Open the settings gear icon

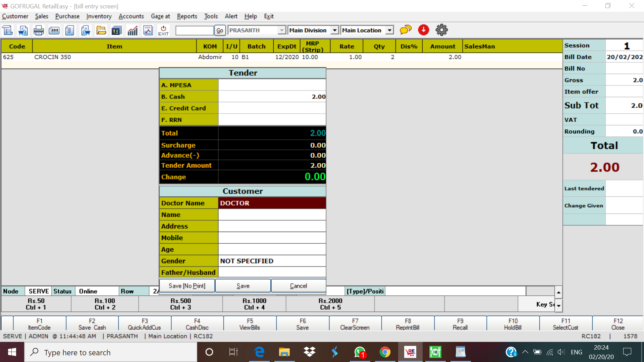[441, 30]
